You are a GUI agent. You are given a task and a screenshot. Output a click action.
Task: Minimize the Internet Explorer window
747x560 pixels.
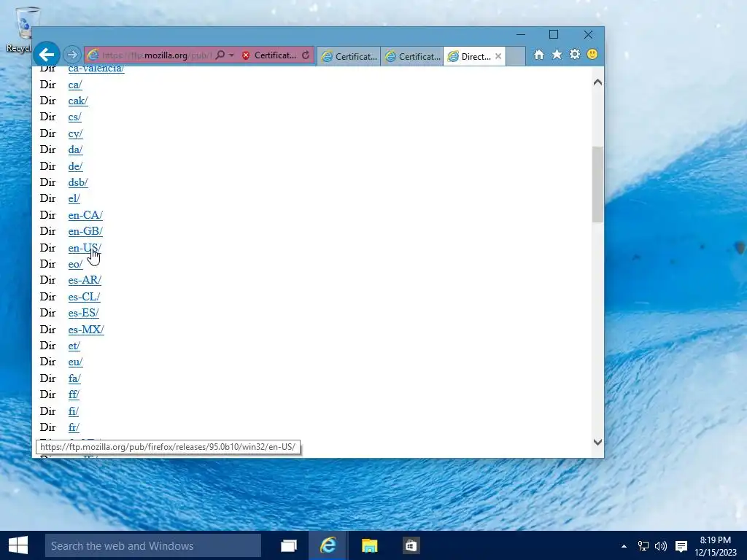pos(521,35)
